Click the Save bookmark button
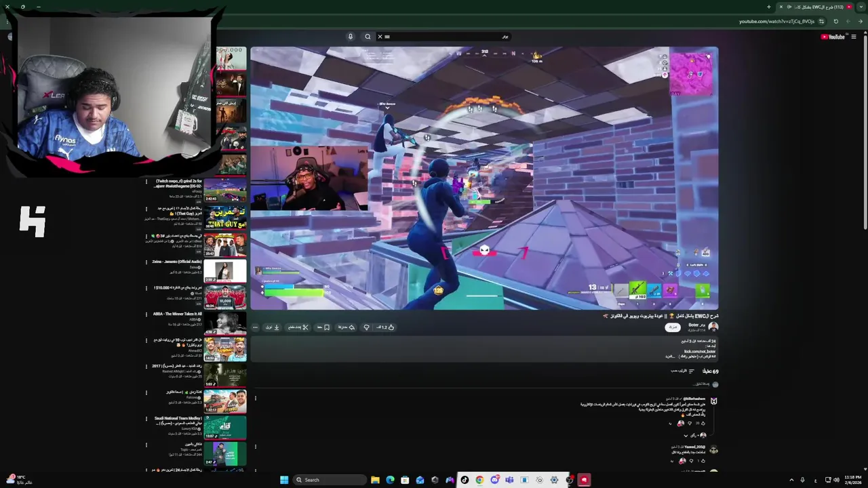The width and height of the screenshot is (868, 488). (323, 327)
